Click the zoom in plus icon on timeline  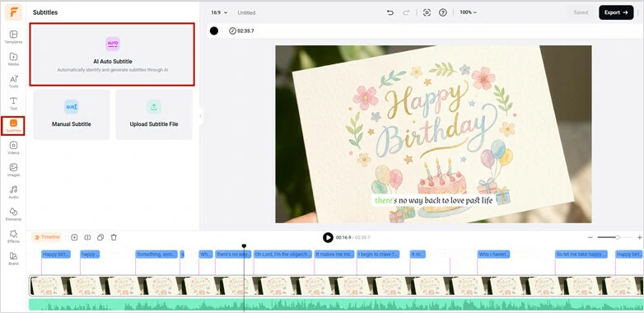coord(640,237)
